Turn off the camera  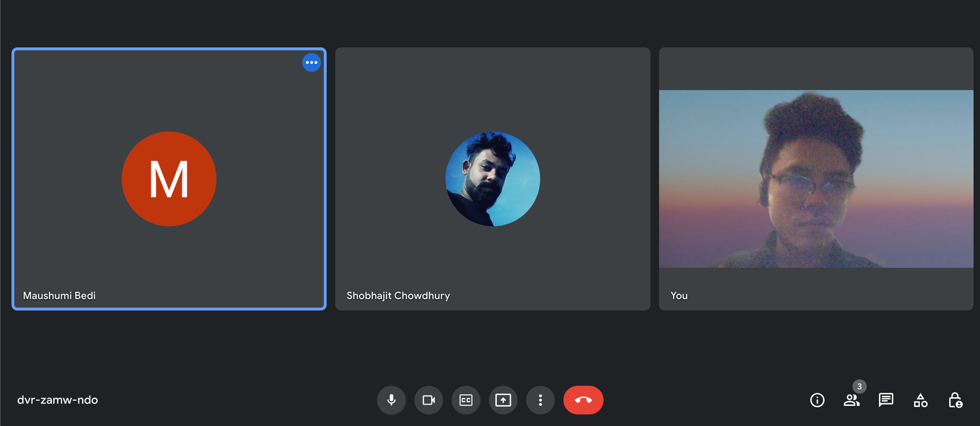(429, 400)
